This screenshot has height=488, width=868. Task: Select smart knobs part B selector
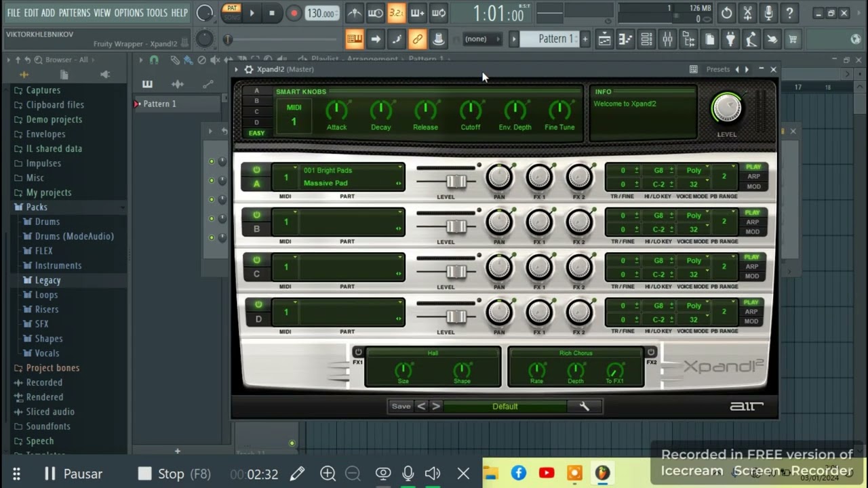(x=256, y=101)
